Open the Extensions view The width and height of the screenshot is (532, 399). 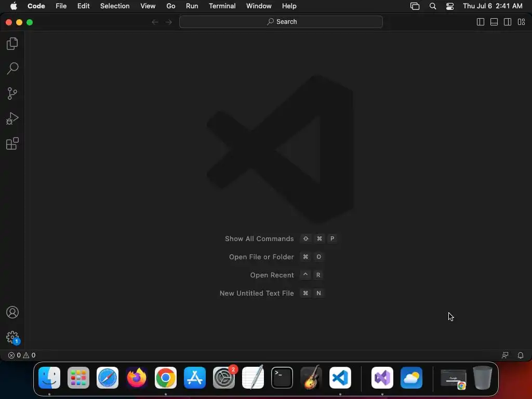pyautogui.click(x=12, y=143)
